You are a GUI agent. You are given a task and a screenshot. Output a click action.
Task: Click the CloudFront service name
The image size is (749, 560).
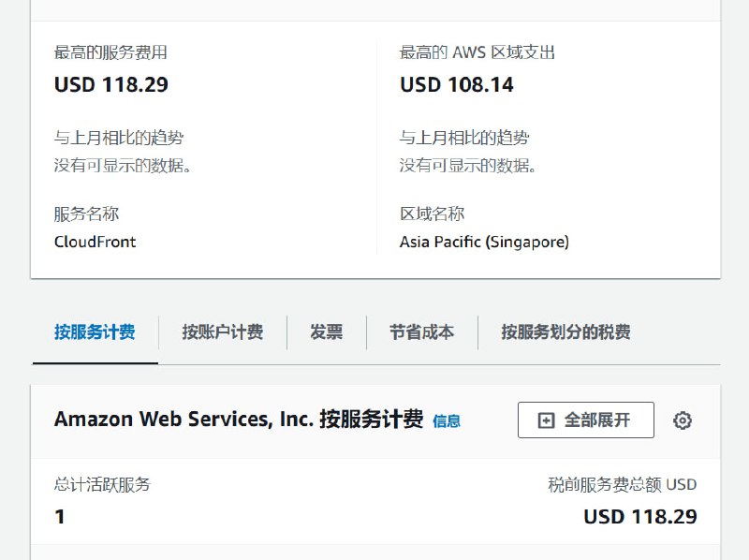pyautogui.click(x=95, y=242)
